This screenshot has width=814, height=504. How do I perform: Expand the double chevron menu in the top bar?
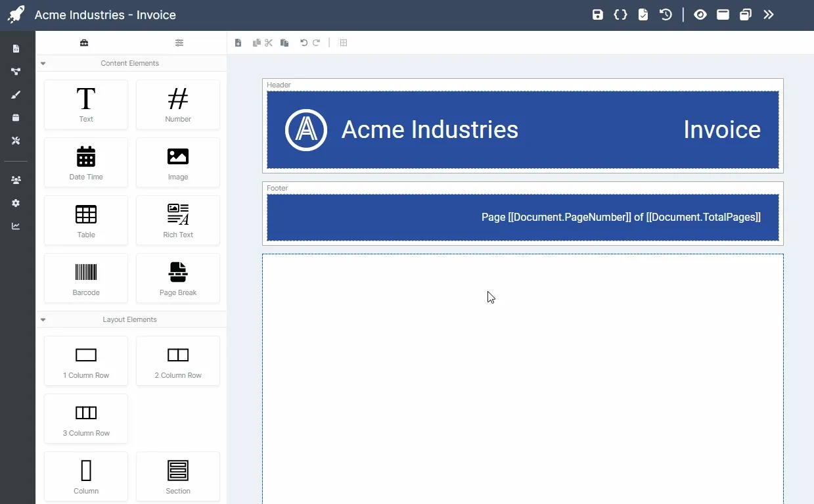[x=769, y=14]
